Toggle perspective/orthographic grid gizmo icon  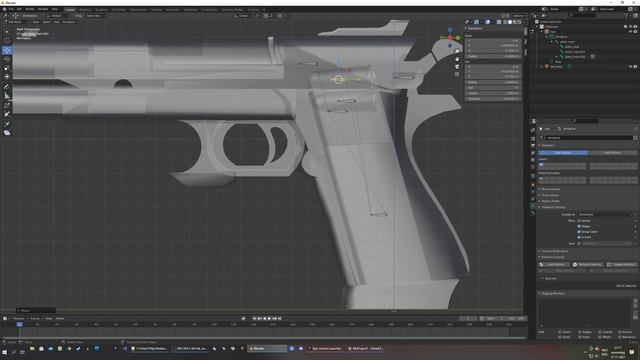tap(457, 74)
